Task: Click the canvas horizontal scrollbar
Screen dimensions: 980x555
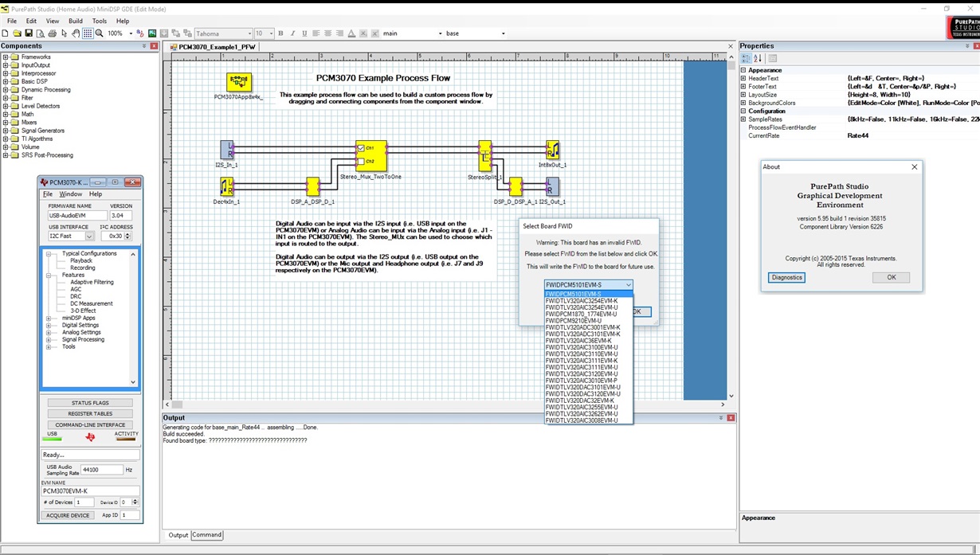Action: (446, 405)
